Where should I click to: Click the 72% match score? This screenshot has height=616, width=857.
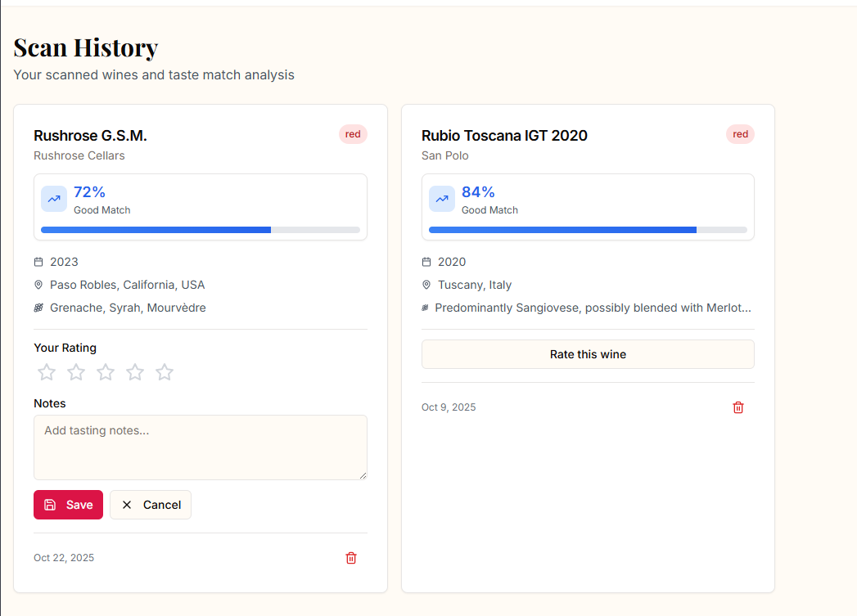(x=90, y=192)
